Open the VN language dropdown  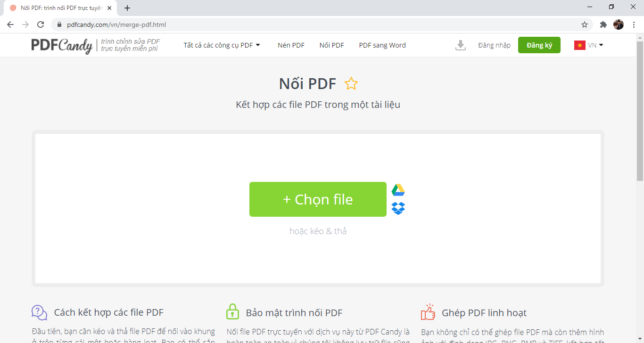(595, 45)
